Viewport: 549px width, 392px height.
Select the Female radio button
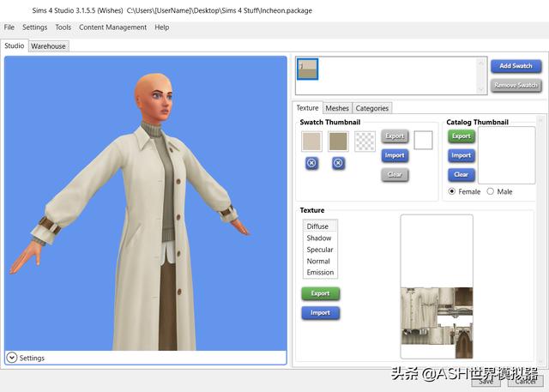[x=452, y=191]
